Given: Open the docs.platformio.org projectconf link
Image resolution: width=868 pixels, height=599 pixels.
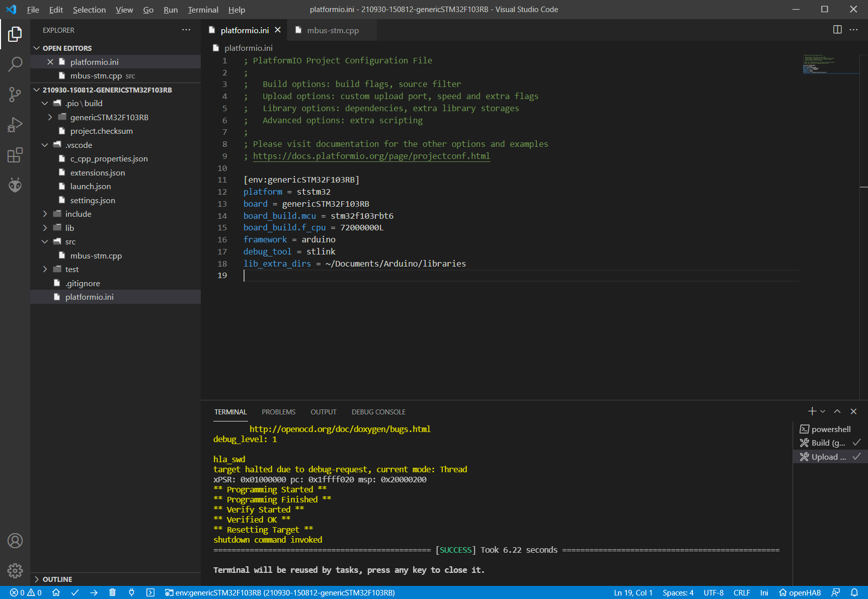Looking at the screenshot, I should coord(371,156).
